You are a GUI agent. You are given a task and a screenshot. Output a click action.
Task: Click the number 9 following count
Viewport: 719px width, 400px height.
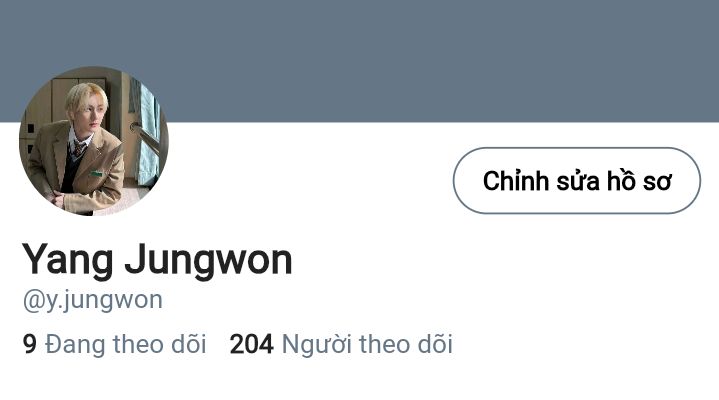[x=29, y=344]
